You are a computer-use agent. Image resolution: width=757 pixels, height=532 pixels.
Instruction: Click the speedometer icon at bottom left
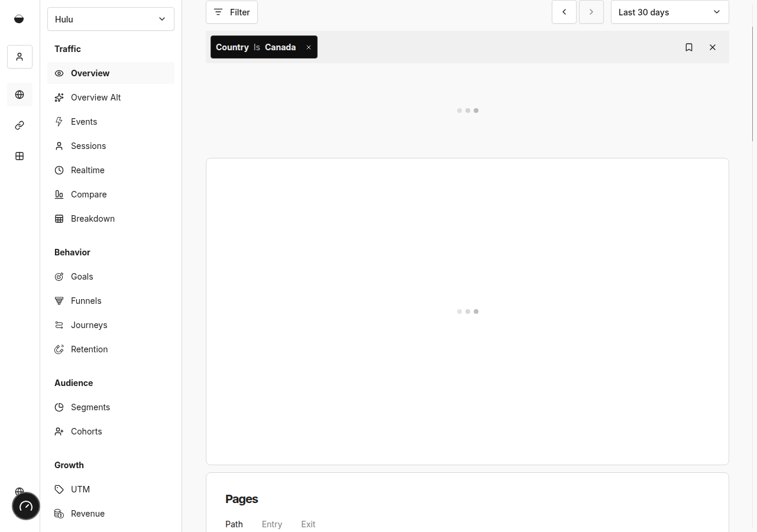point(25,506)
